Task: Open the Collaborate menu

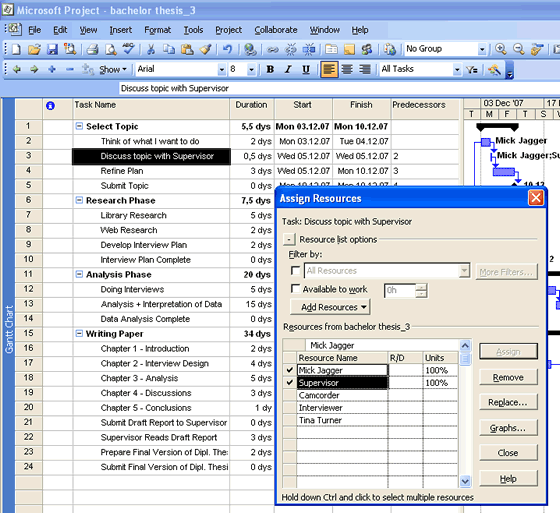Action: 276,30
